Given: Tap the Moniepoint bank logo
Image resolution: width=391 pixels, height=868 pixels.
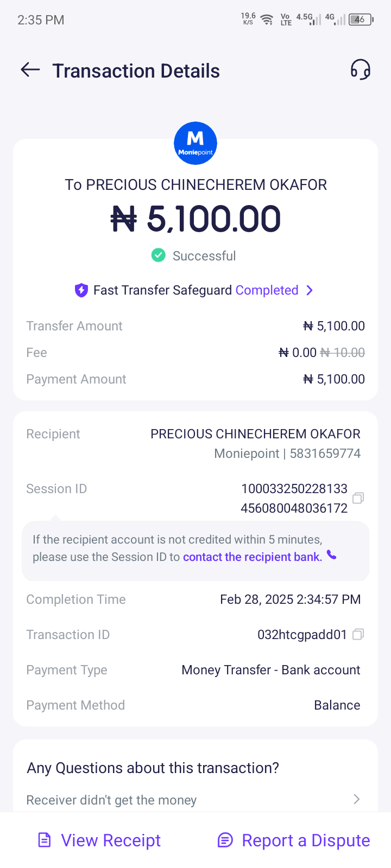Looking at the screenshot, I should click(x=195, y=143).
